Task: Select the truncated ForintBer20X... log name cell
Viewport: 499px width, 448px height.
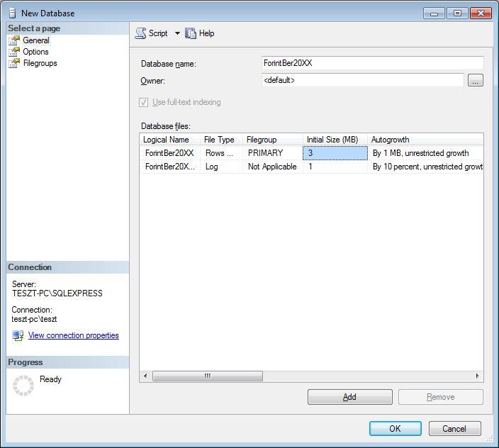Action: (x=169, y=167)
